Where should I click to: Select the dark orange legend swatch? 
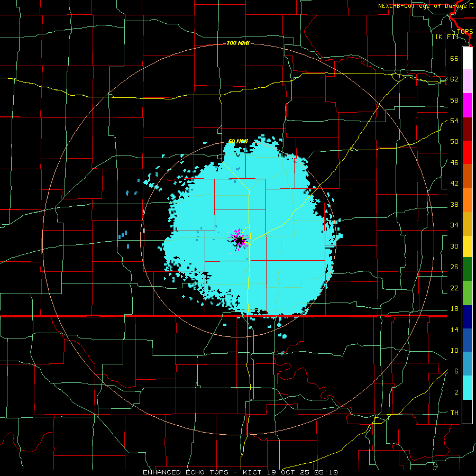[467, 176]
